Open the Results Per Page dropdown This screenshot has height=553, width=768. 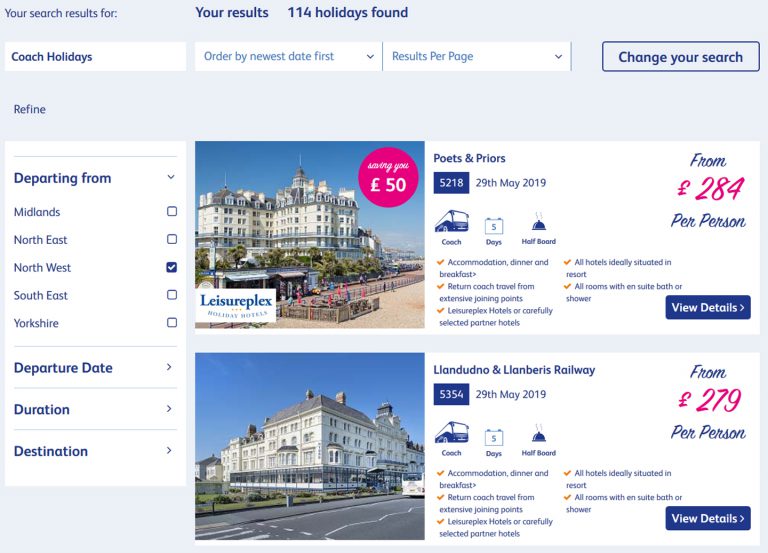(x=477, y=56)
